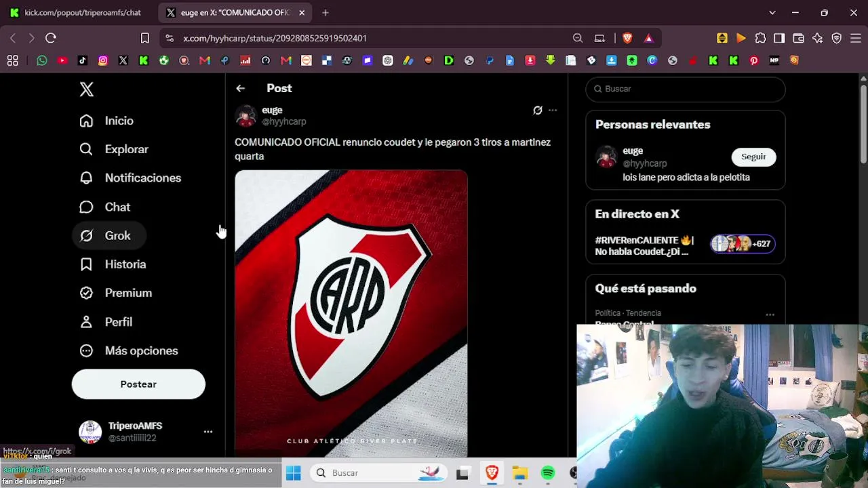Open Brave Shields lion icon

(627, 38)
